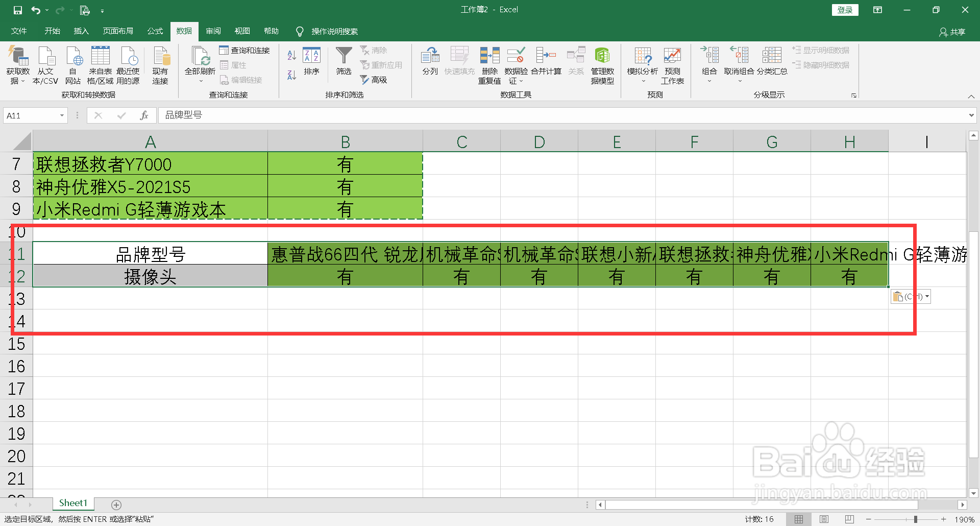Import From Text/CSV (从文本/CSV)
The width and height of the screenshot is (980, 526).
click(45, 65)
